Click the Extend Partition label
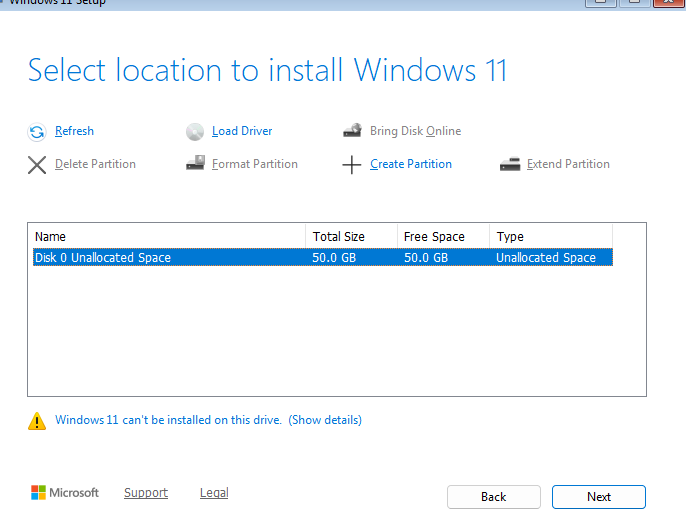686x532 pixels. click(568, 164)
